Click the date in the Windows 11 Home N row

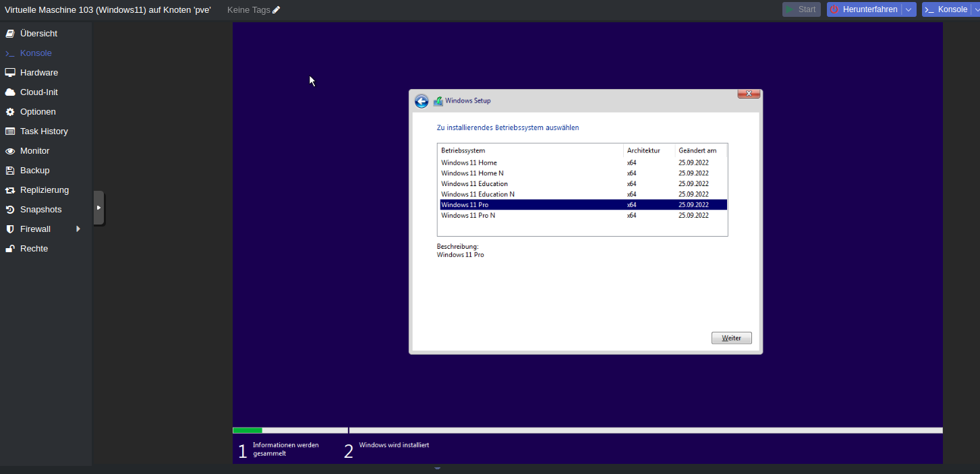(693, 173)
